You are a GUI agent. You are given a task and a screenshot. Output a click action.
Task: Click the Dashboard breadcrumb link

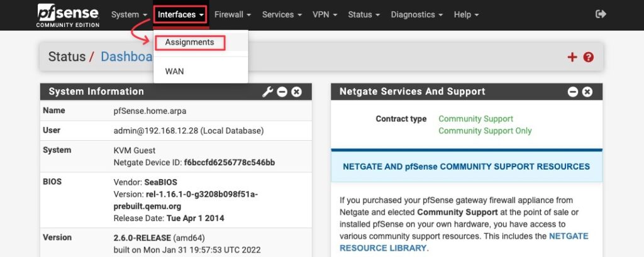126,57
